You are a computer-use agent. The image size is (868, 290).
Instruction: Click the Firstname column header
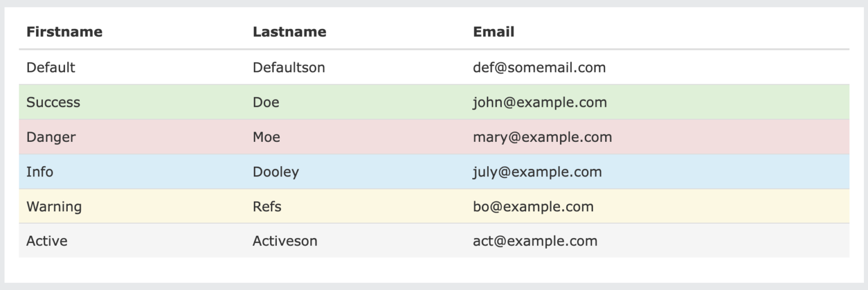(x=64, y=32)
